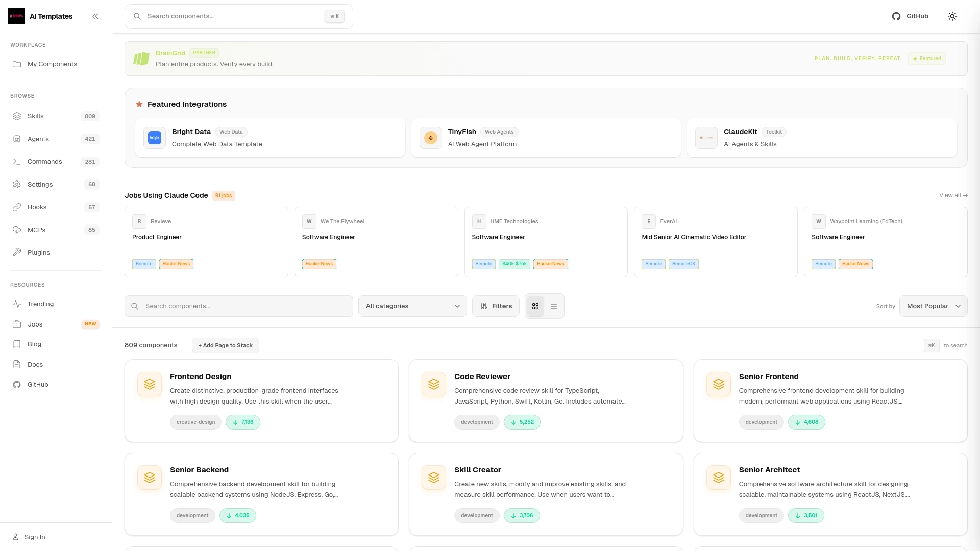
Task: Click View all jobs link
Action: coord(953,195)
